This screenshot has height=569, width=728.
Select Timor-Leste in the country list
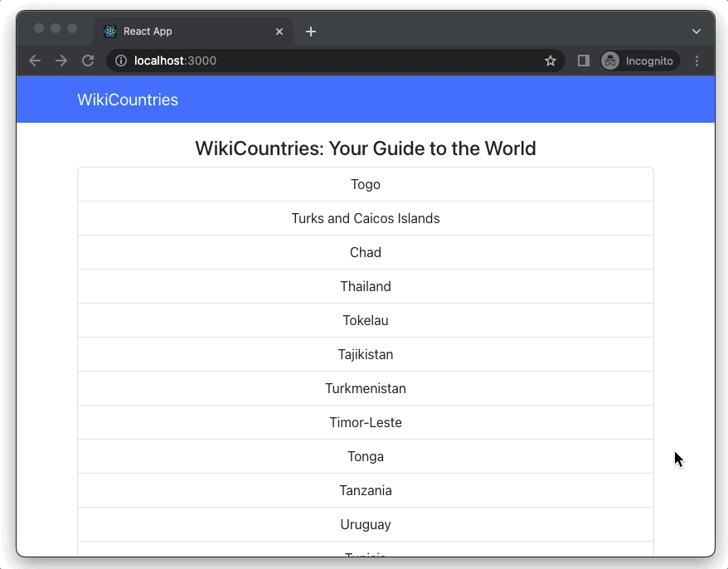point(366,422)
